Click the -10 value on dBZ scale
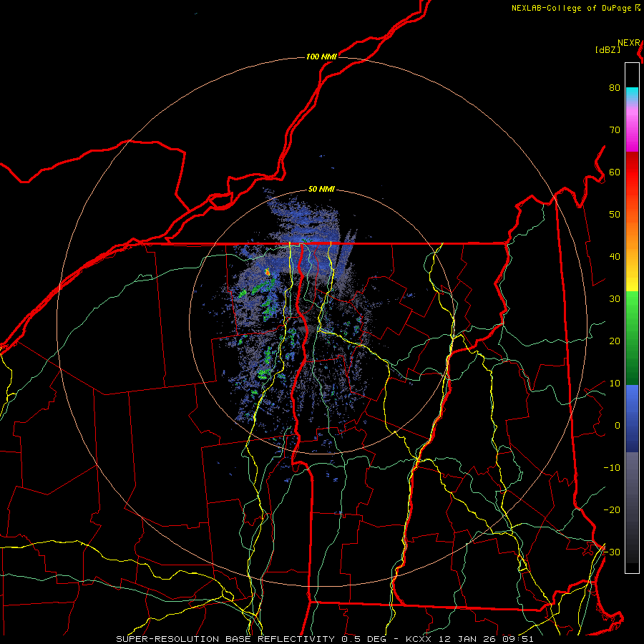Image resolution: width=644 pixels, height=644 pixels. pos(612,468)
